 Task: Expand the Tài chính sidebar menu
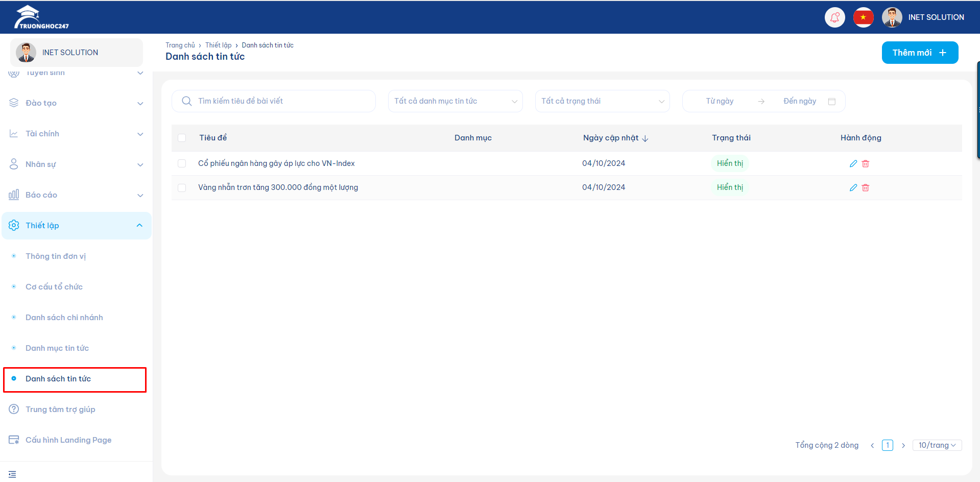77,134
